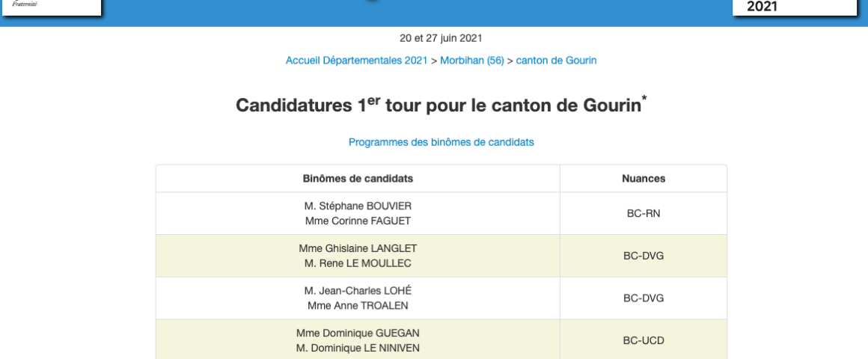Select candidate M. Stéphane BOUVIER
The image size is (868, 359).
358,206
